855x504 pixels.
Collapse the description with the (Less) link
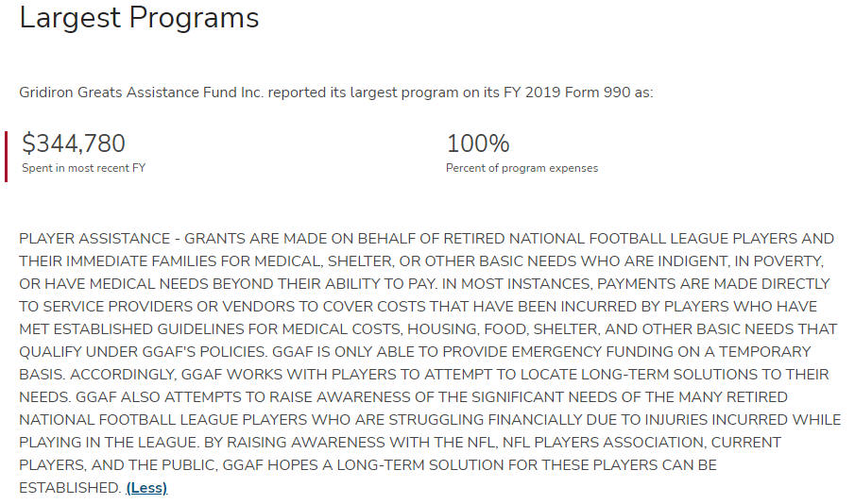coord(146,488)
